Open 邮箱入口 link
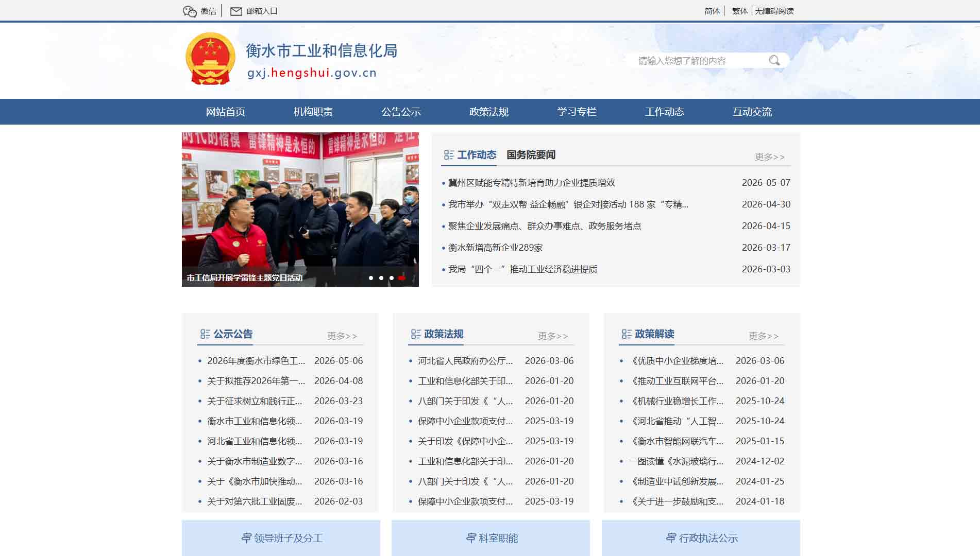Image resolution: width=980 pixels, height=556 pixels. (x=262, y=11)
